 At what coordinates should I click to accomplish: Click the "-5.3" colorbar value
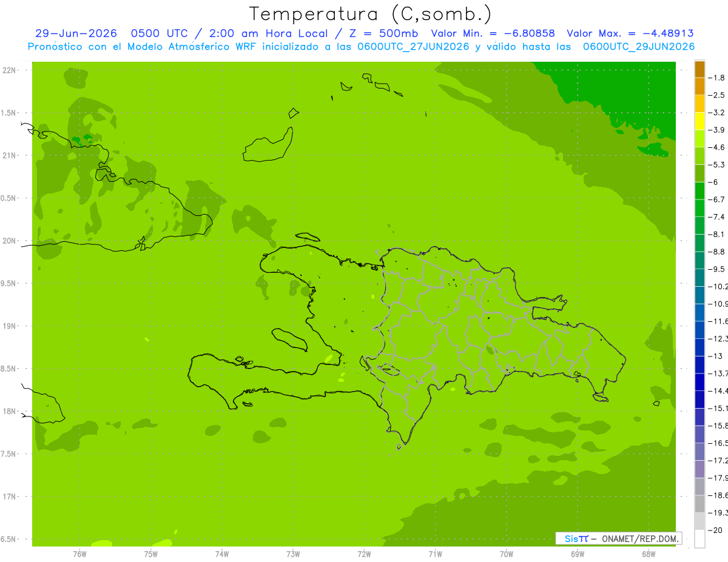point(717,164)
